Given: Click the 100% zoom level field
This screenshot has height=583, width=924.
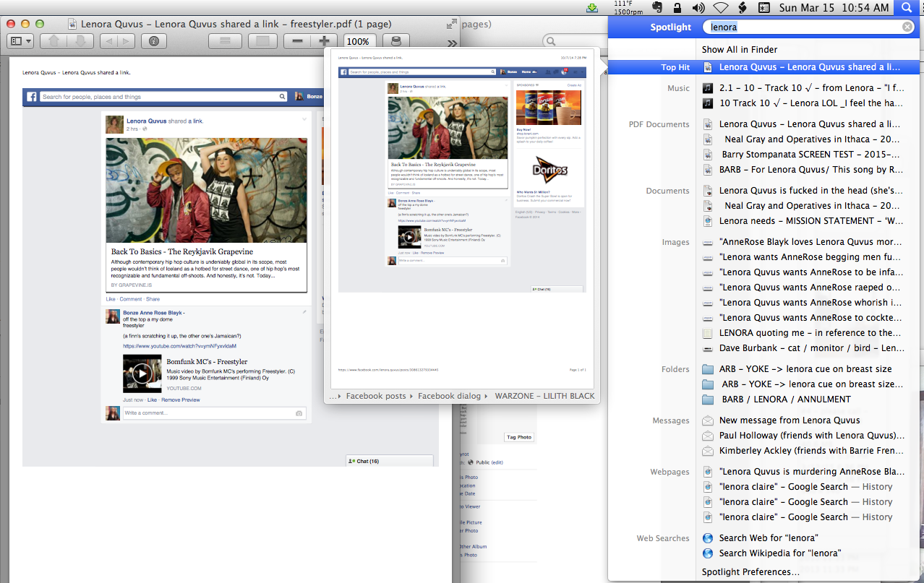Looking at the screenshot, I should (358, 41).
